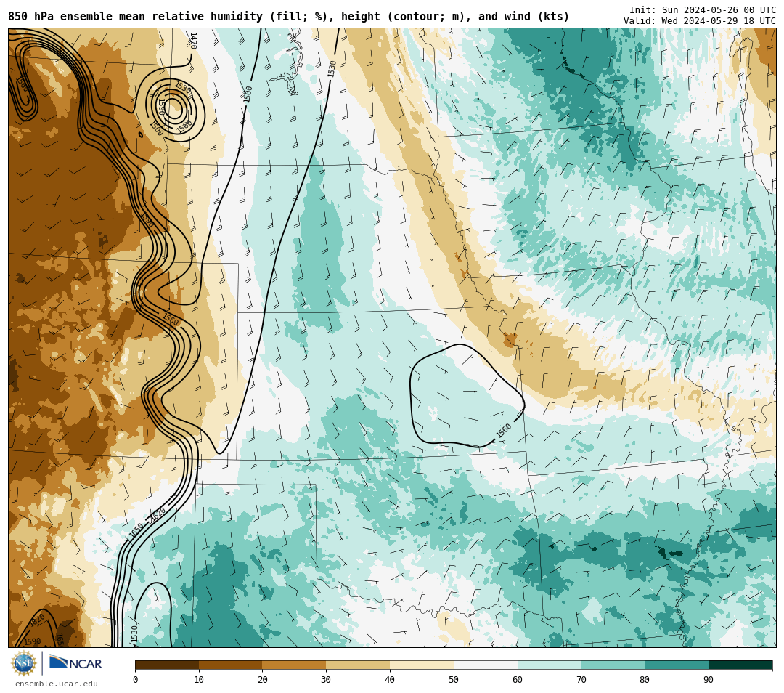Select the 60–70% pale teal colorbar swatch
784x693 pixels.
pos(549,665)
